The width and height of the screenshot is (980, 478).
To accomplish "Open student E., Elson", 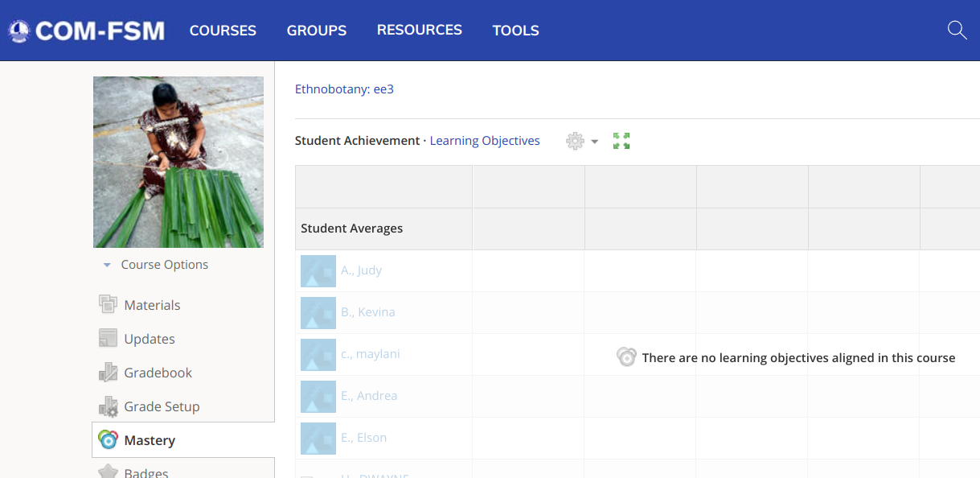I will point(363,438).
